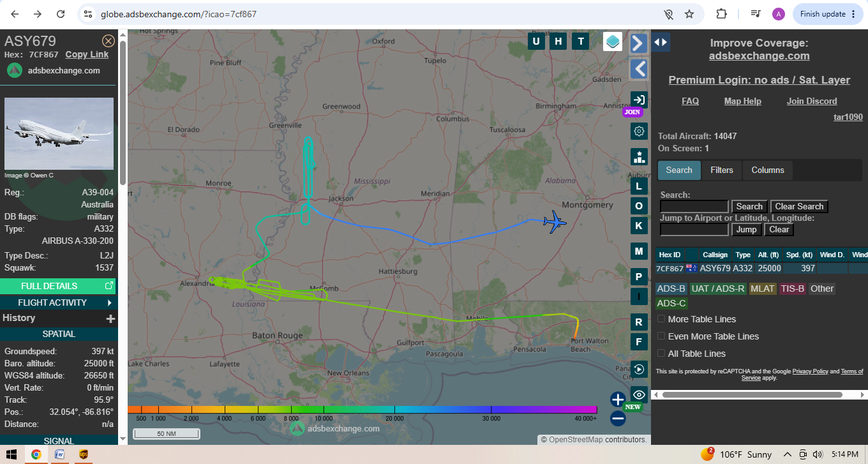Image resolution: width=868 pixels, height=464 pixels.
Task: Open the statistics podium icon
Action: click(x=639, y=157)
